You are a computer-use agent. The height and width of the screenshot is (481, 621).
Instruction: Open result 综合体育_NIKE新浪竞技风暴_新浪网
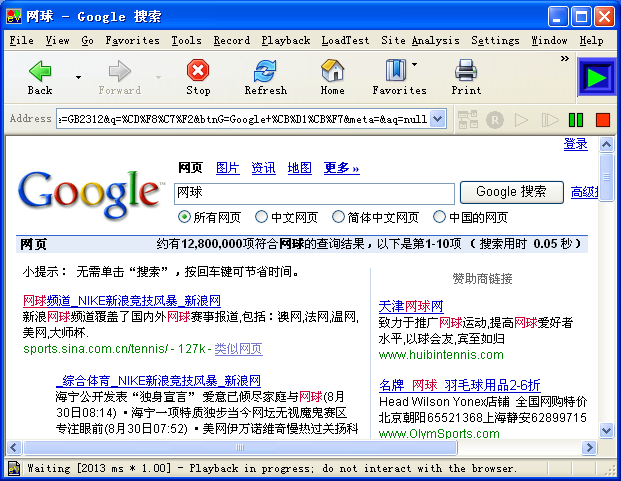[x=158, y=381]
